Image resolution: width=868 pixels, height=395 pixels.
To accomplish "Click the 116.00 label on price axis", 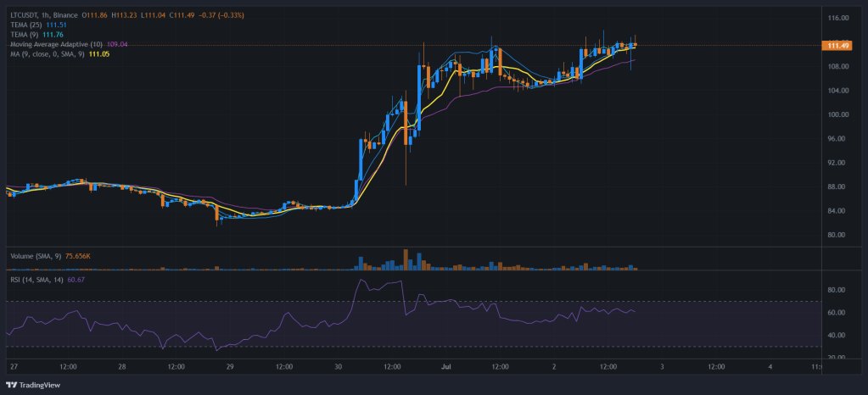I will [x=837, y=18].
